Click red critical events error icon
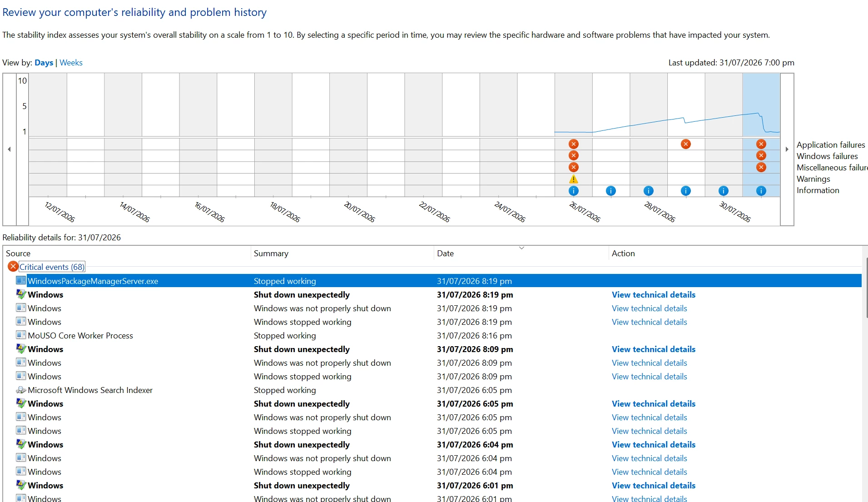 13,267
